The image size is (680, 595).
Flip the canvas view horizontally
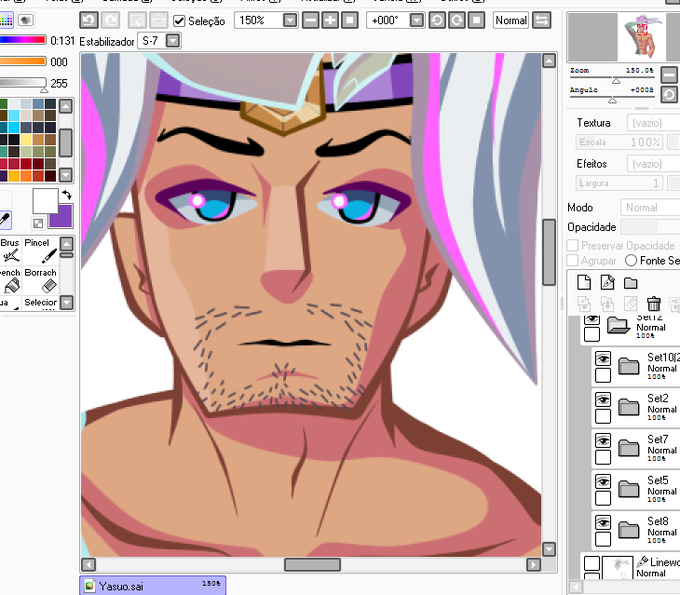(542, 20)
